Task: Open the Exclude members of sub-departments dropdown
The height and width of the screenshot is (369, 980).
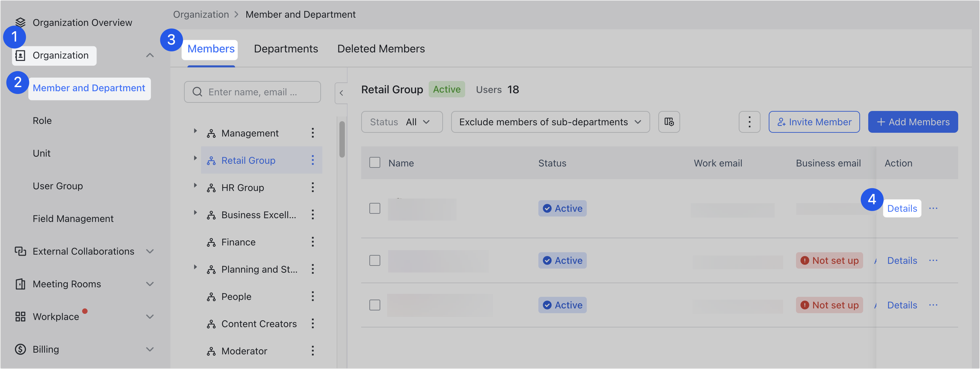Action: click(550, 122)
